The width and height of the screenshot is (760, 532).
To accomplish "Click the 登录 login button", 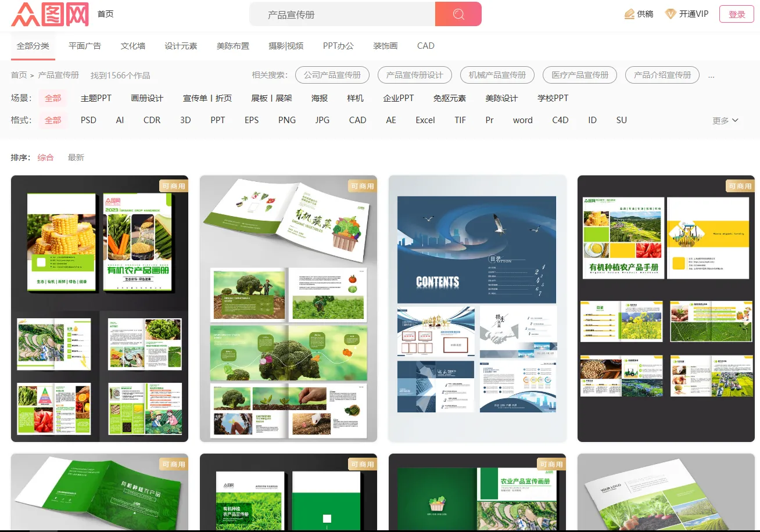I will [737, 14].
